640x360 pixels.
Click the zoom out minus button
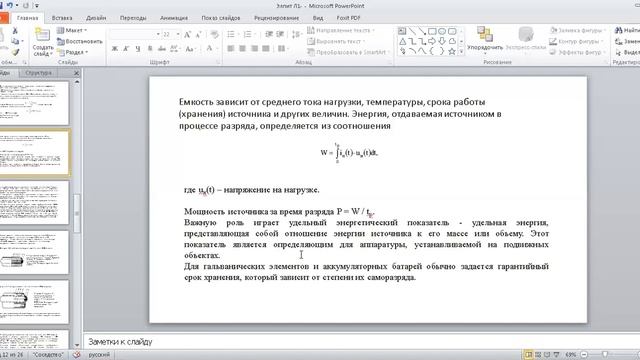pos(584,355)
